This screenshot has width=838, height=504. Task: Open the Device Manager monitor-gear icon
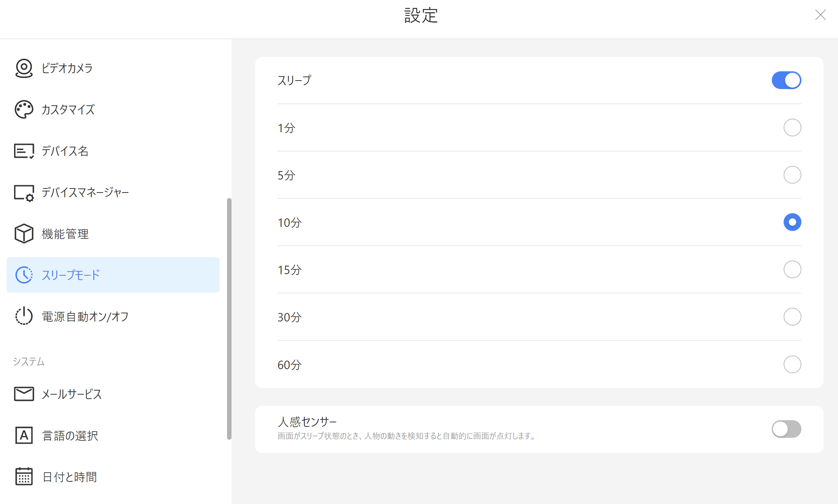point(24,193)
